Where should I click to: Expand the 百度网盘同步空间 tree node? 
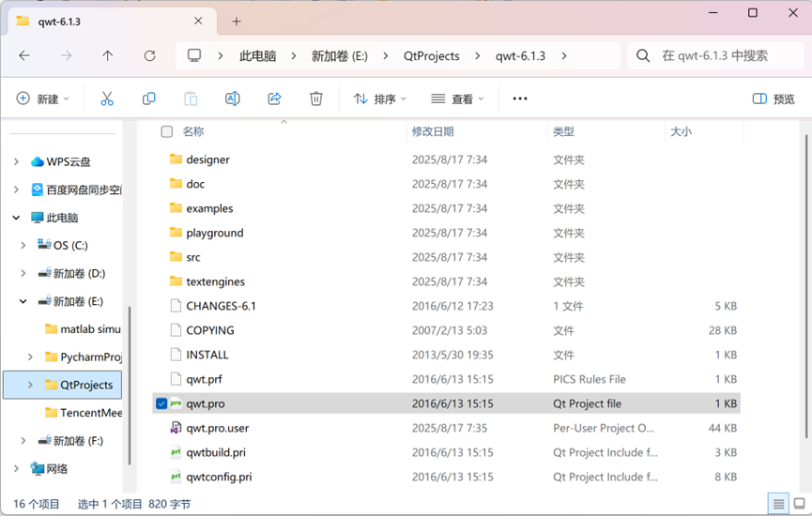pyautogui.click(x=16, y=190)
